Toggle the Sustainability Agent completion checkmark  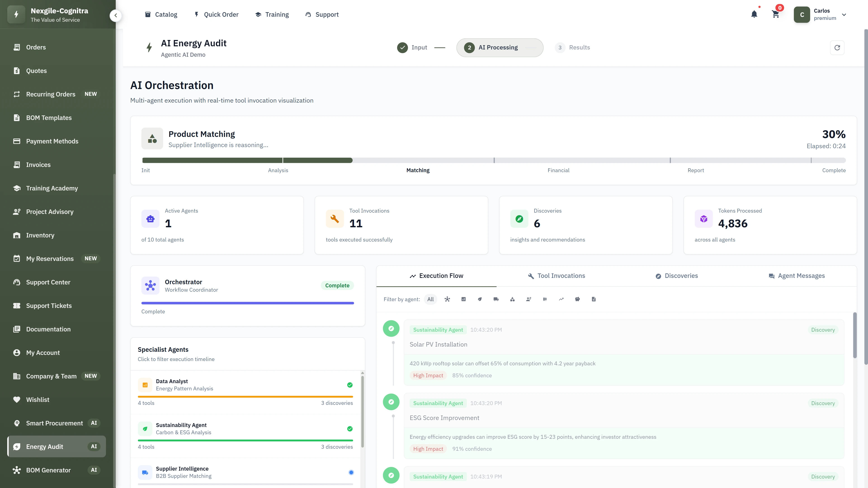click(x=350, y=429)
